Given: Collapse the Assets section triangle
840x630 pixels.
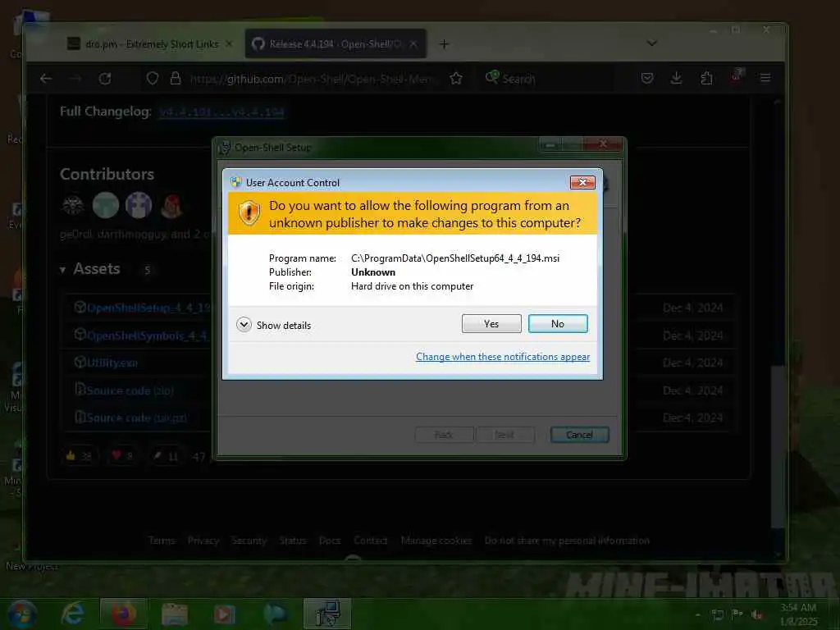Looking at the screenshot, I should coord(62,269).
